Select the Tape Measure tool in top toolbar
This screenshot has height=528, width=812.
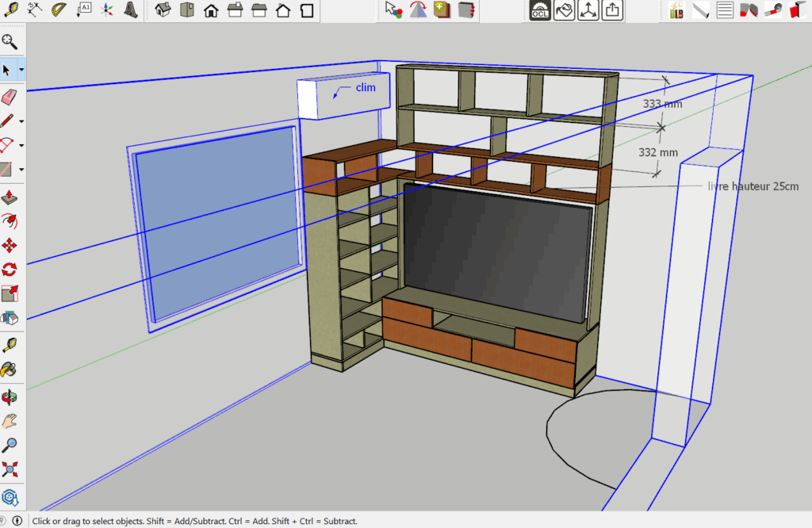coord(10,10)
